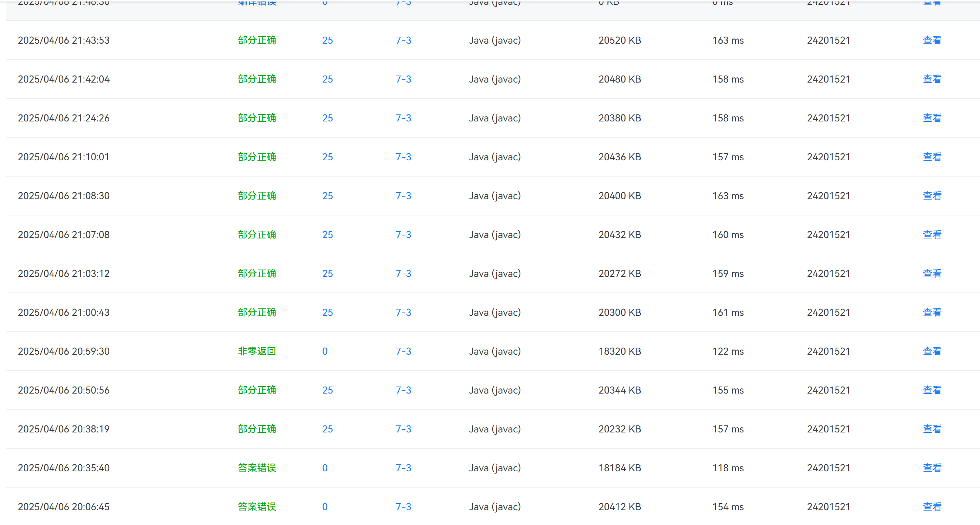This screenshot has width=980, height=525.
Task: Click 非零返回 status at 20:59:30
Action: [x=257, y=351]
